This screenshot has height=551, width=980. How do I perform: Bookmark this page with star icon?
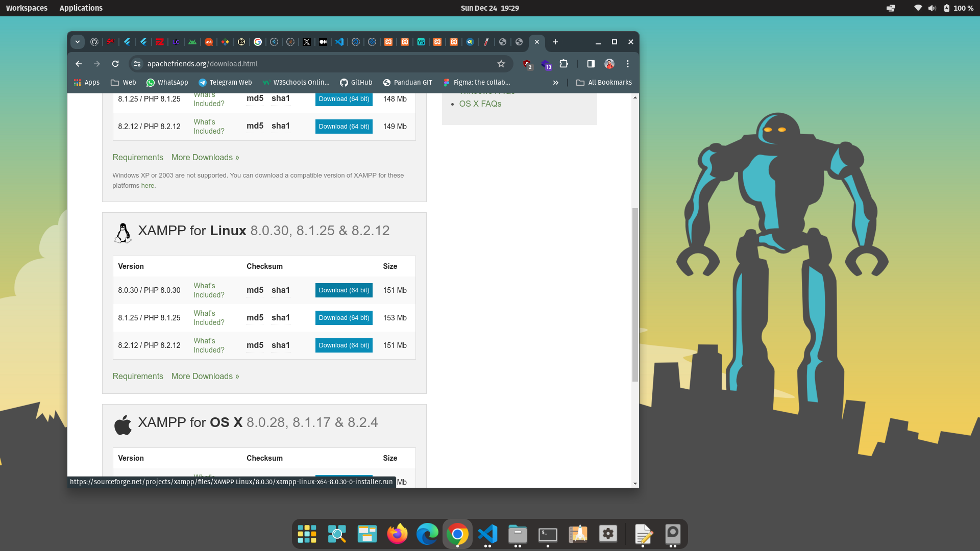click(x=501, y=64)
